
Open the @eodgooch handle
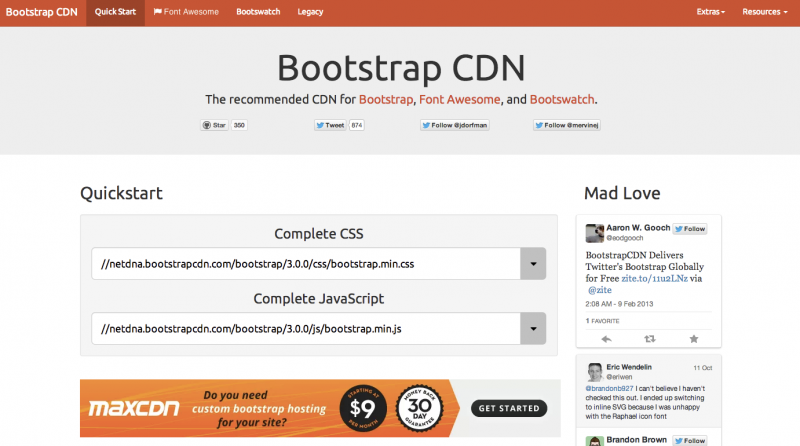tap(625, 238)
